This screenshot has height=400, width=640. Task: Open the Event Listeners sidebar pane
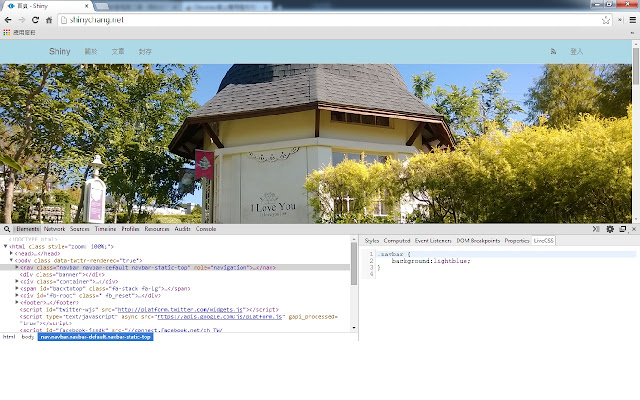coord(433,241)
